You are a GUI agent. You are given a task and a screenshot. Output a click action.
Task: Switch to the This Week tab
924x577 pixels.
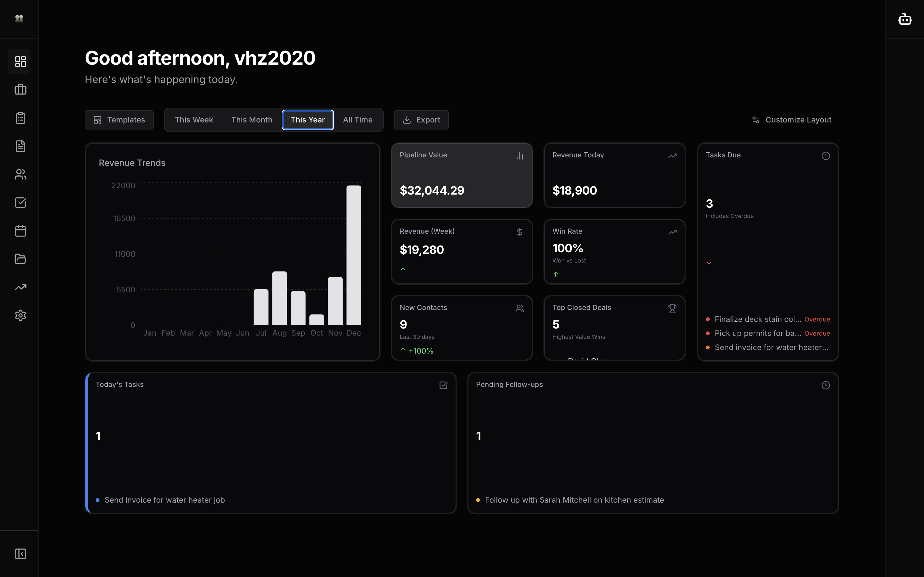193,120
